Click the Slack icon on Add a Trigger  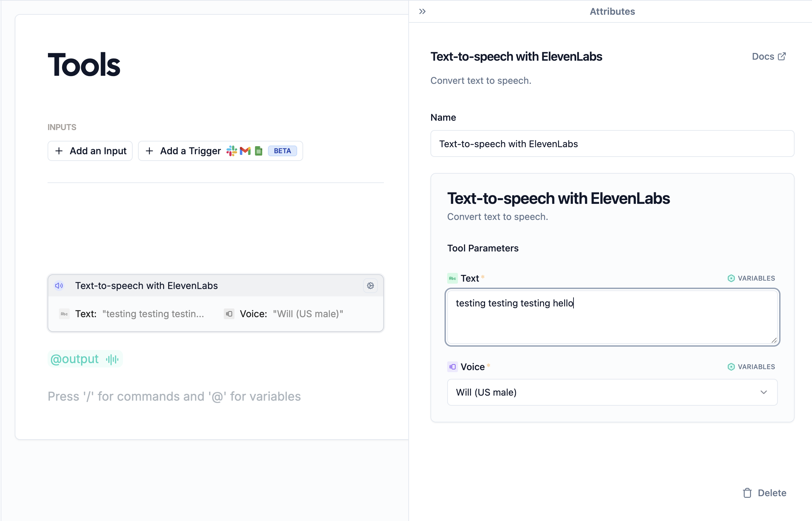click(232, 151)
